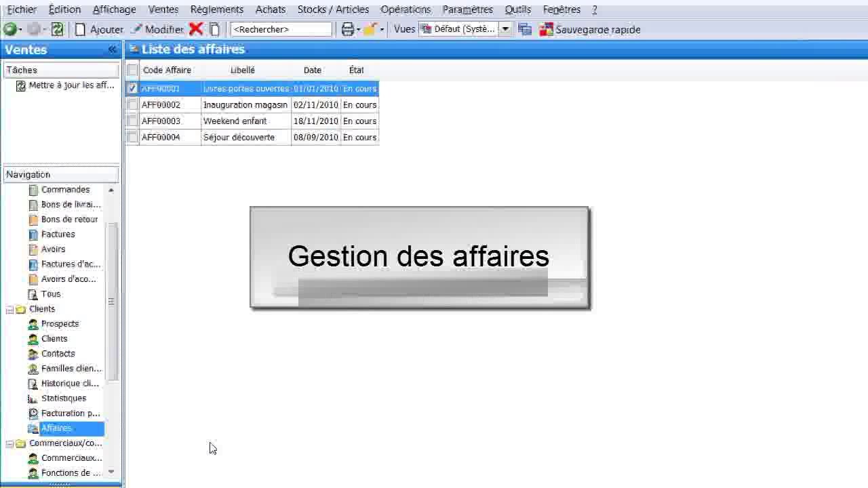Screen dimensions: 868x488
Task: Collapse the Ventes side panel chevron
Action: (x=113, y=49)
